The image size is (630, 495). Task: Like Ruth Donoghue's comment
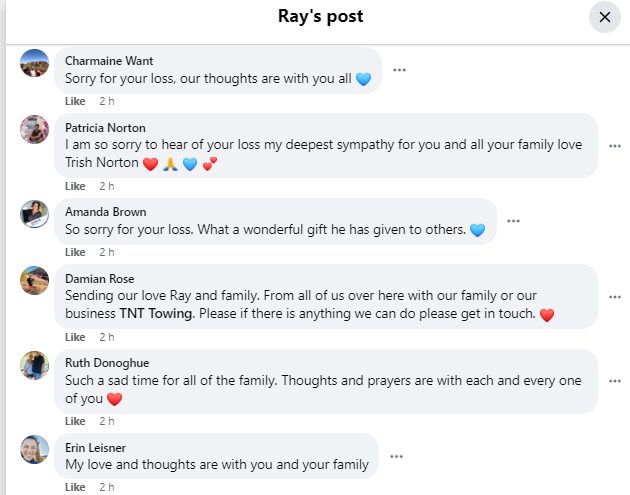tap(75, 421)
